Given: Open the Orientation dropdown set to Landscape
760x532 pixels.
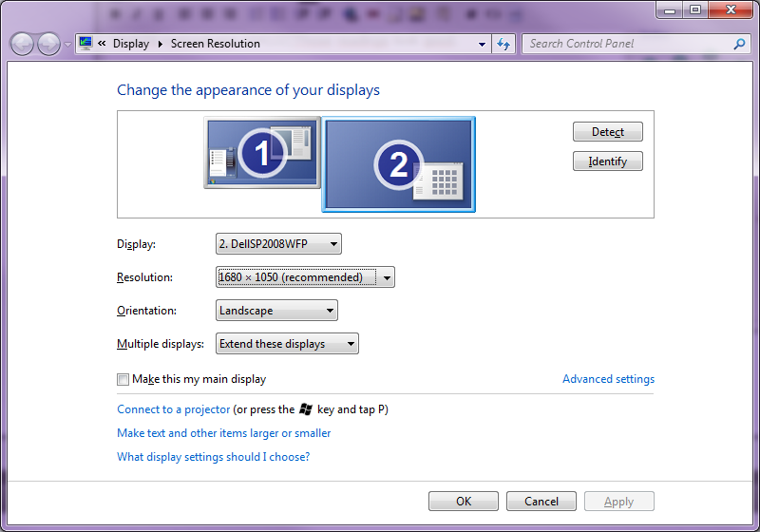Looking at the screenshot, I should click(276, 311).
